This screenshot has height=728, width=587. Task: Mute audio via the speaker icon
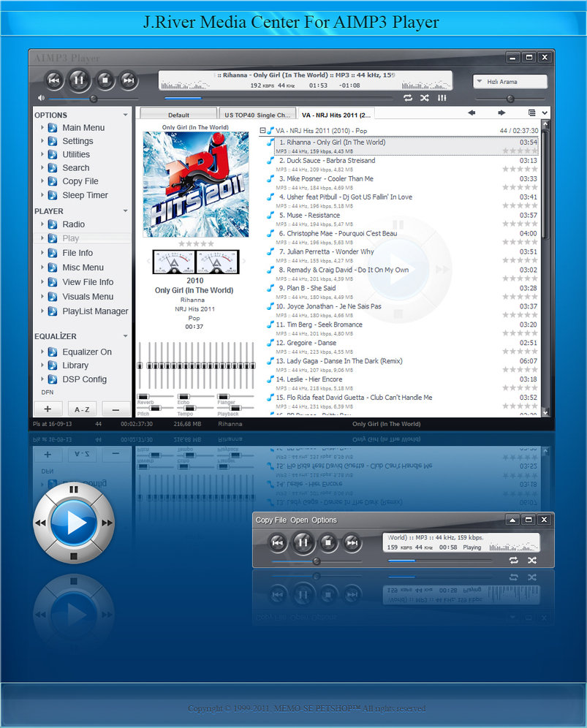pos(42,98)
